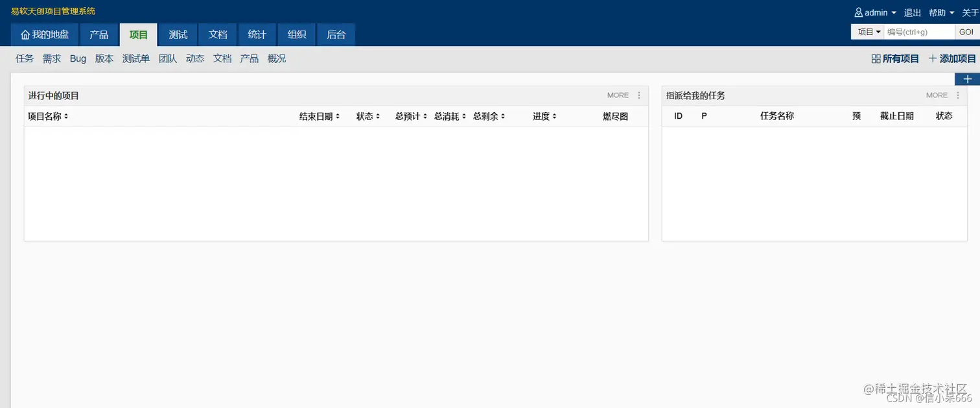Sort by 结束日期 column

pyautogui.click(x=320, y=116)
